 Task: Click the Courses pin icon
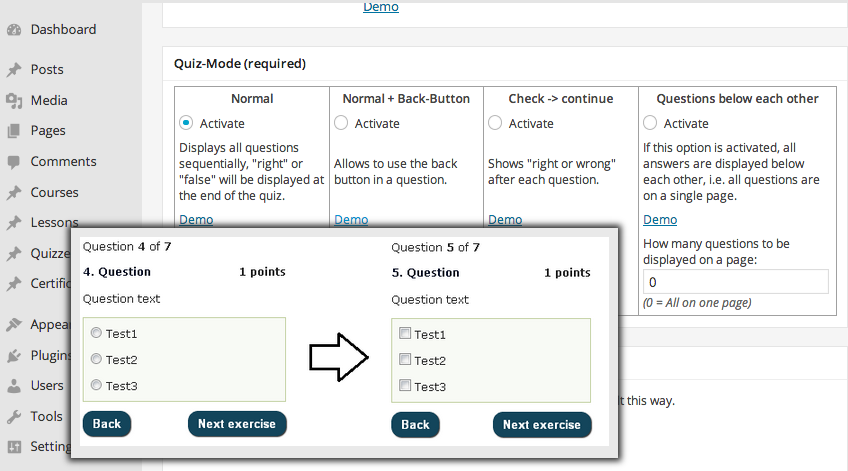click(14, 193)
